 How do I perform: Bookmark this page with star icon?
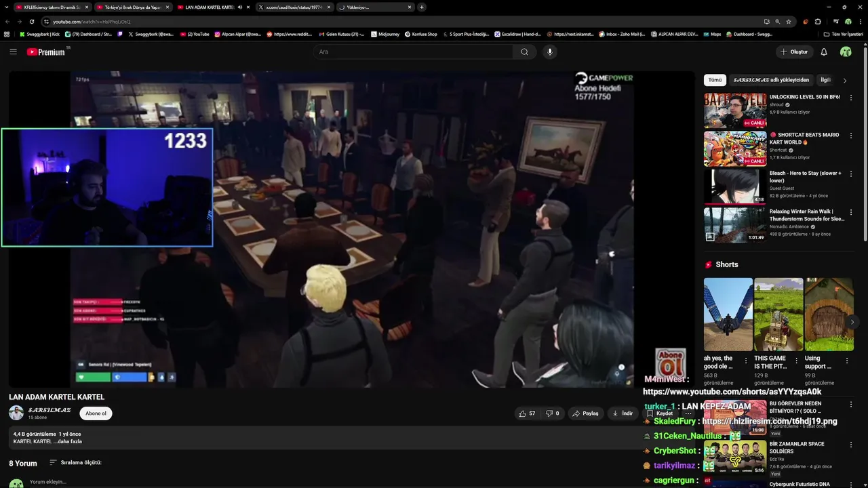click(788, 21)
